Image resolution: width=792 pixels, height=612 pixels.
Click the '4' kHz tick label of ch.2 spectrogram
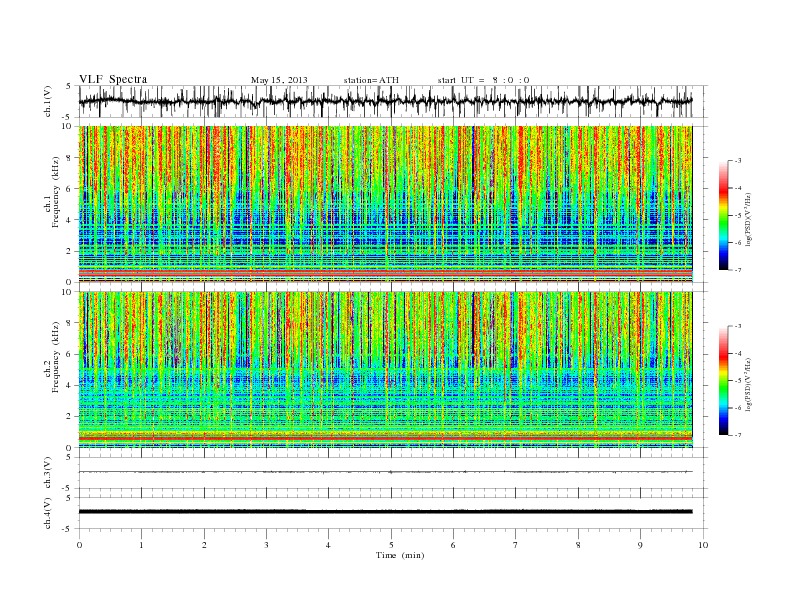[69, 385]
